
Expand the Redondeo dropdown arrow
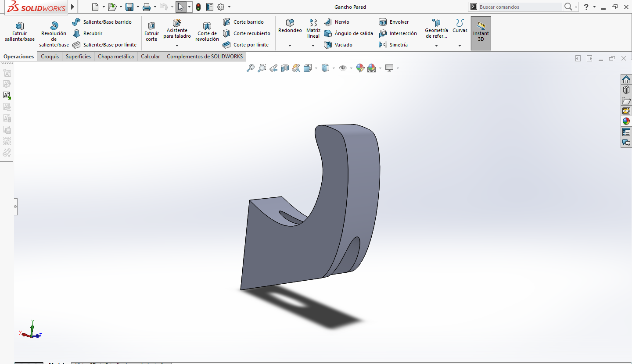[290, 46]
